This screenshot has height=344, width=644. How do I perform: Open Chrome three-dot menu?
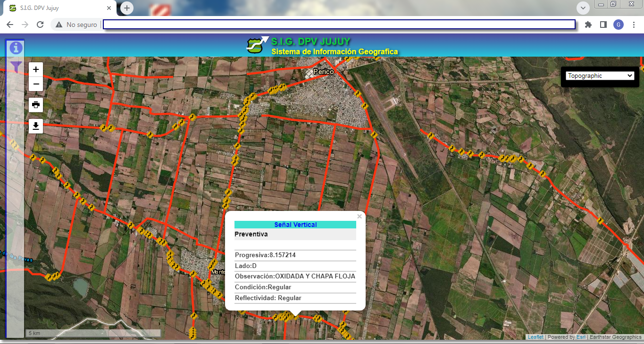633,25
